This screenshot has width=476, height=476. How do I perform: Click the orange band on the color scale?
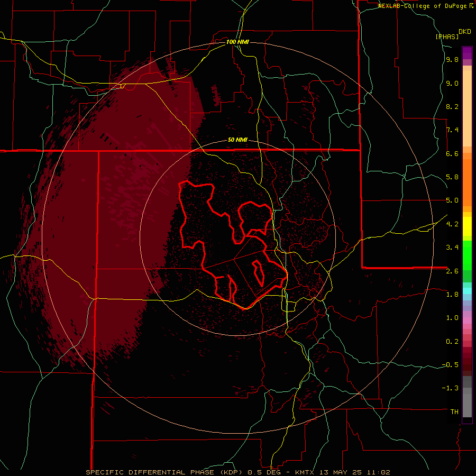tap(467, 183)
